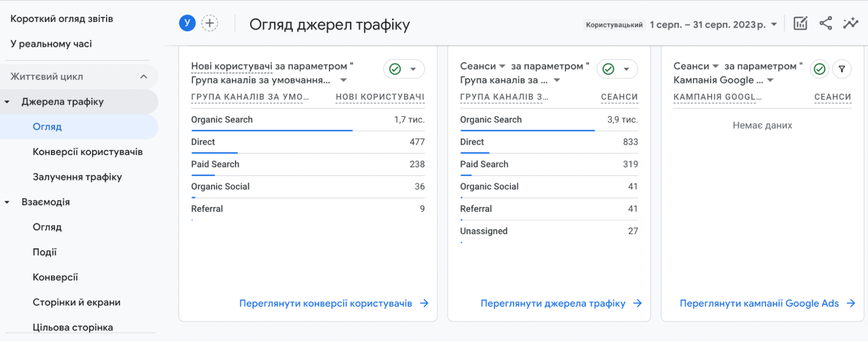Open the 'Сеанси' metric dropdown in the middle card
The width and height of the screenshot is (868, 342).
pos(502,67)
